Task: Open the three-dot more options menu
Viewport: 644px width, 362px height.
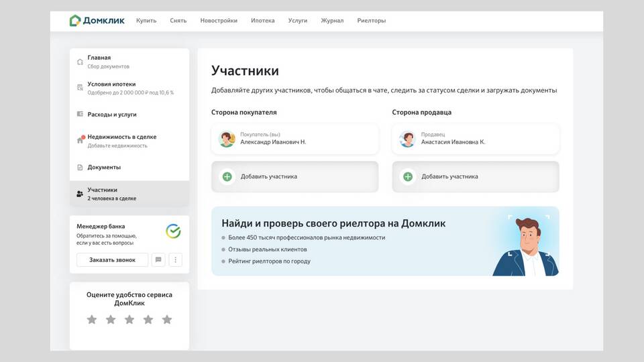Action: (175, 259)
